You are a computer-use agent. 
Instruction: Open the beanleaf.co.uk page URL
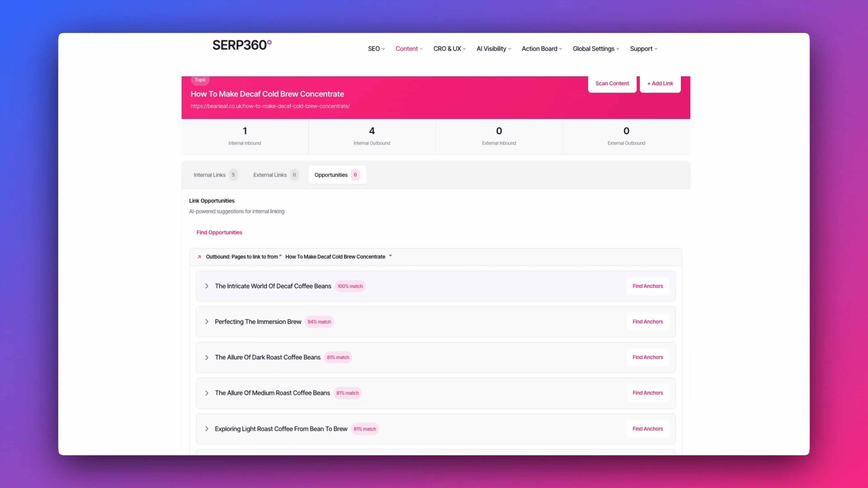(270, 106)
